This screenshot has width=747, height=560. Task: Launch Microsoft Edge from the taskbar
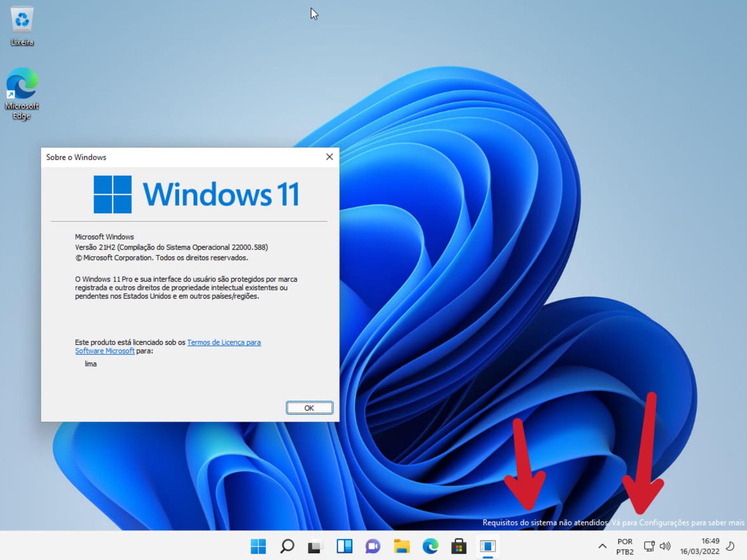tap(430, 546)
